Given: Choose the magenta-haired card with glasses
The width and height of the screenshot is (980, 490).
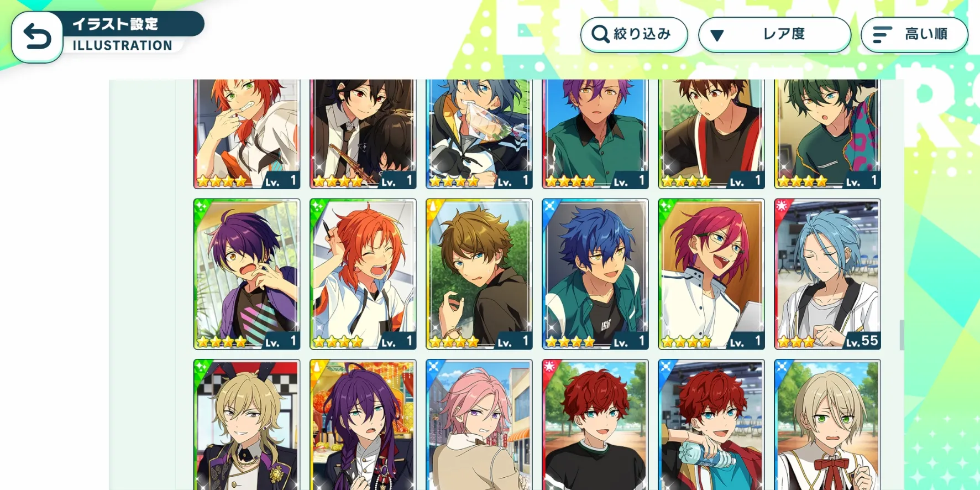Looking at the screenshot, I should coord(711,274).
